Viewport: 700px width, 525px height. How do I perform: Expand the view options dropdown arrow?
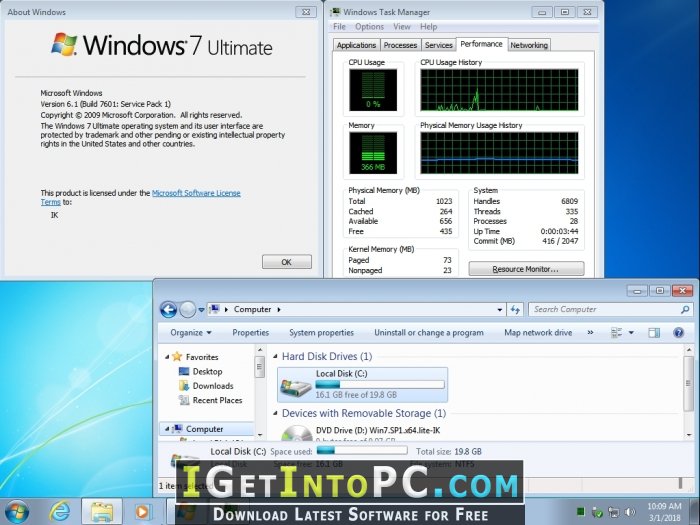pyautogui.click(x=631, y=333)
